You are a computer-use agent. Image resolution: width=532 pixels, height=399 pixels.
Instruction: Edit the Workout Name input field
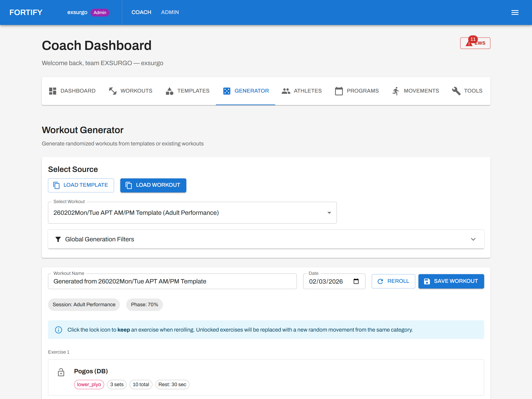172,281
